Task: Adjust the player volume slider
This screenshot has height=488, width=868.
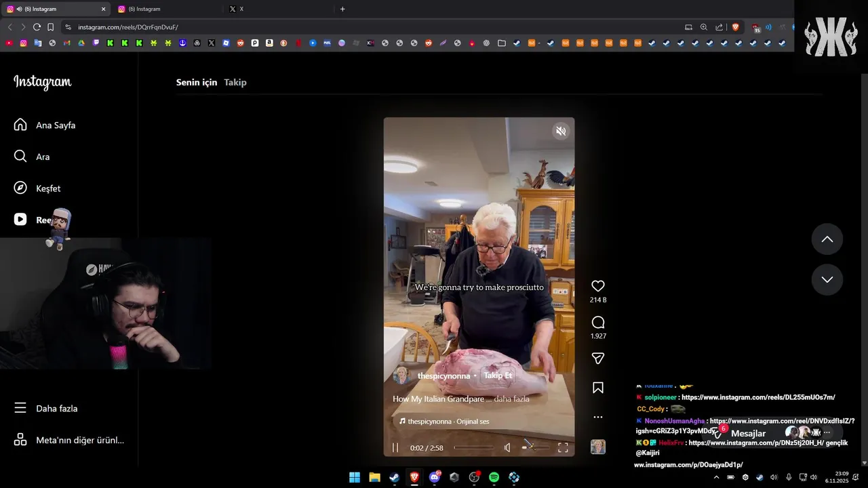Action: 535,447
